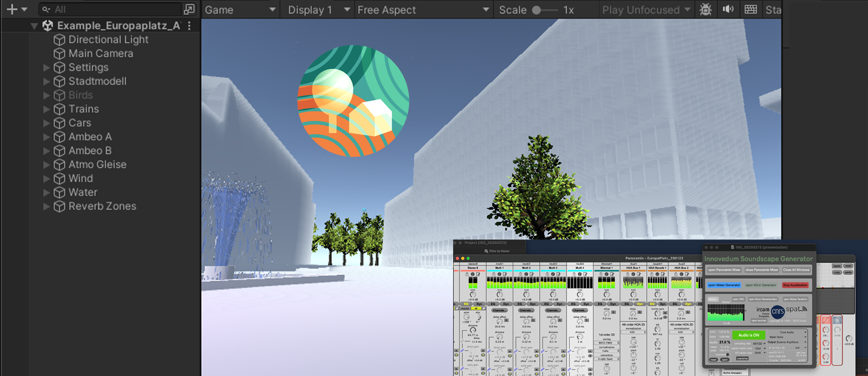This screenshot has width=868, height=376.
Task: Collapse the Example_Europaplatz scene tree
Action: coord(34,26)
